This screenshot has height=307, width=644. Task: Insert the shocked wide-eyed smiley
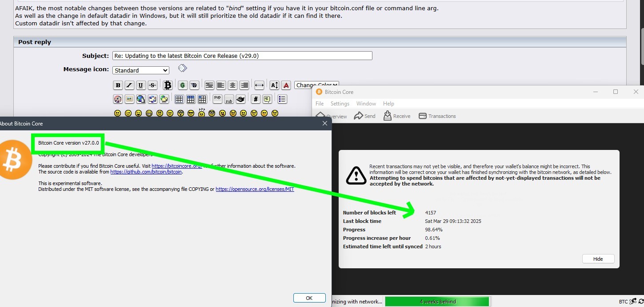pyautogui.click(x=180, y=113)
